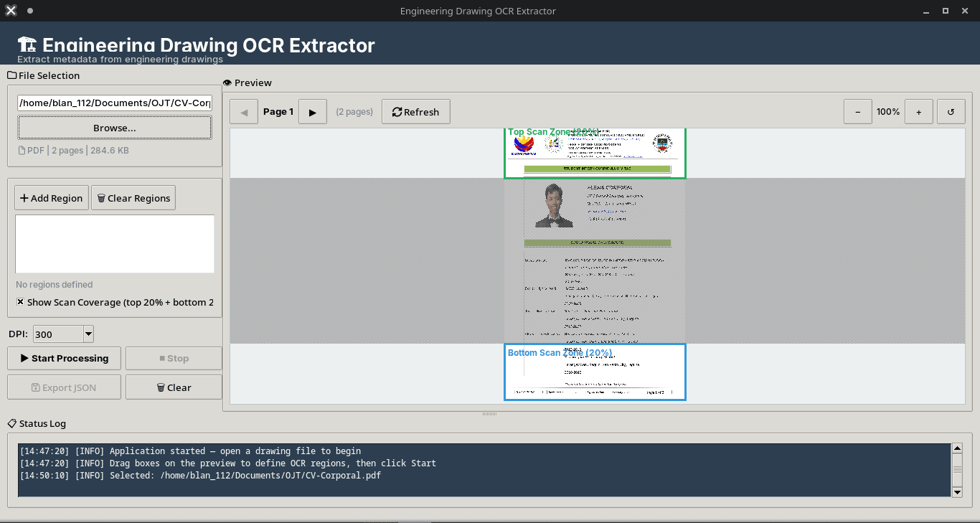Click the File Selection folder icon

(12, 75)
